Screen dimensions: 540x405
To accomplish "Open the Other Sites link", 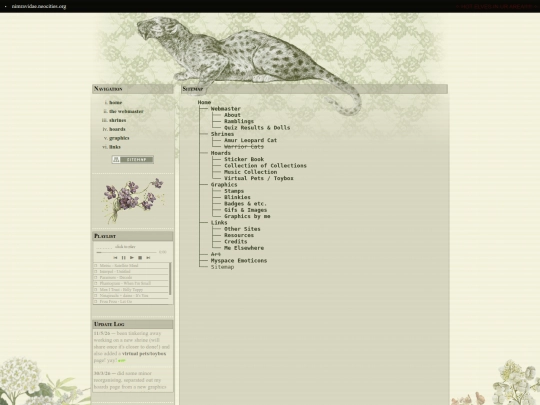I will tap(242, 229).
